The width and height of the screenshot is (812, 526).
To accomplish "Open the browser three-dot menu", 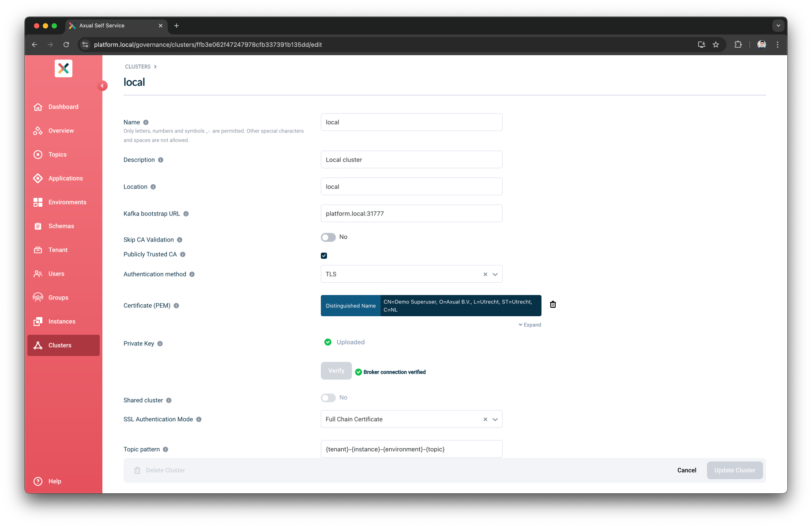I will click(778, 45).
